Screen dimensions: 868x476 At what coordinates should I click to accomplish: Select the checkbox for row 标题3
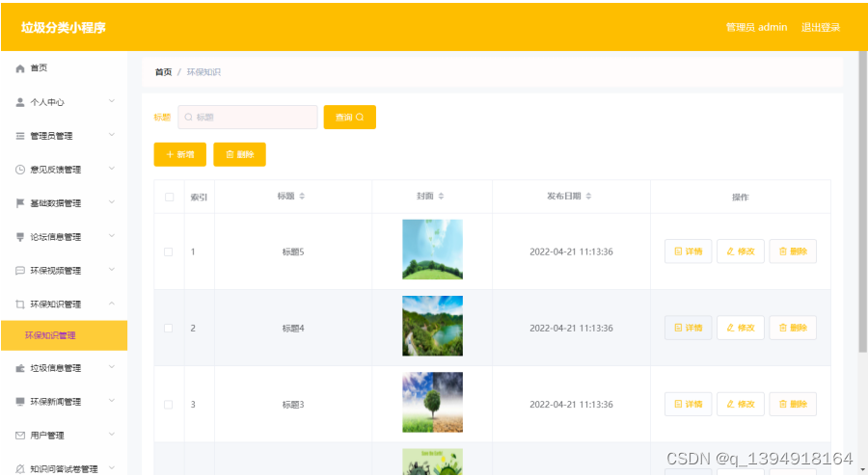tap(168, 405)
